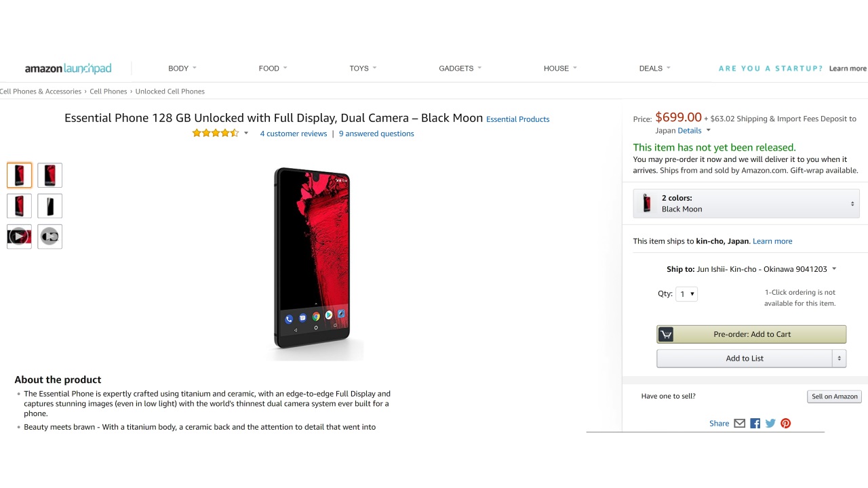Open the Qty quantity dropdown
868x488 pixels.
tap(686, 294)
